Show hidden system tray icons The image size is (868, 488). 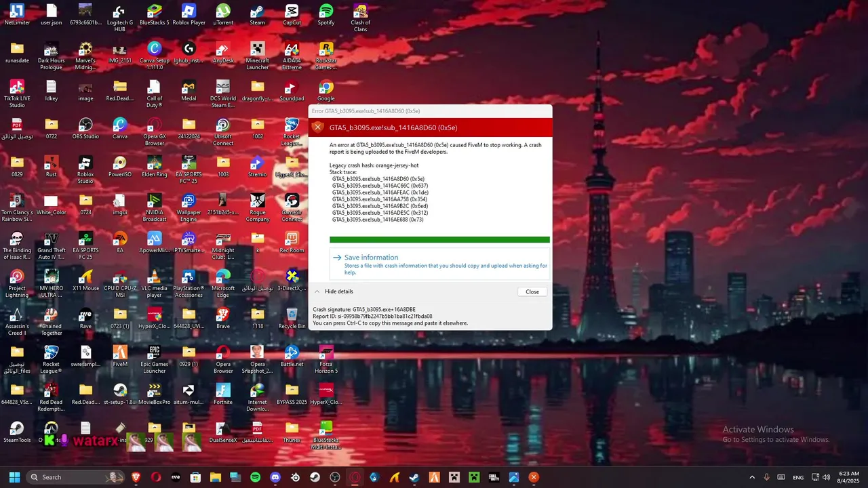tap(751, 477)
